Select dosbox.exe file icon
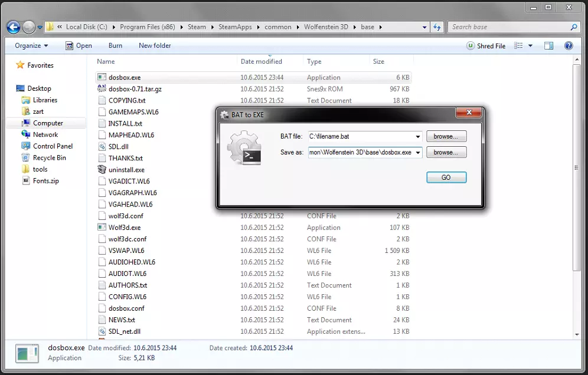The height and width of the screenshot is (375, 588). (x=102, y=77)
